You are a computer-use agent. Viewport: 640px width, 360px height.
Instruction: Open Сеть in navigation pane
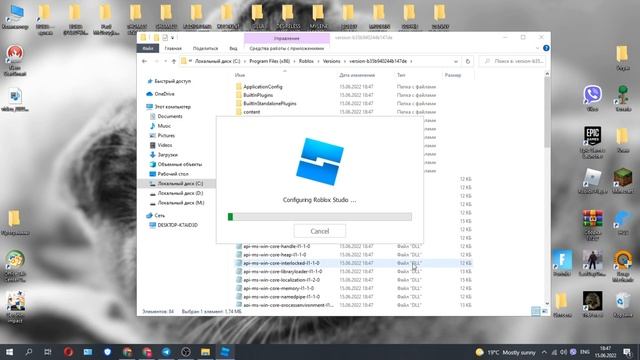160,215
